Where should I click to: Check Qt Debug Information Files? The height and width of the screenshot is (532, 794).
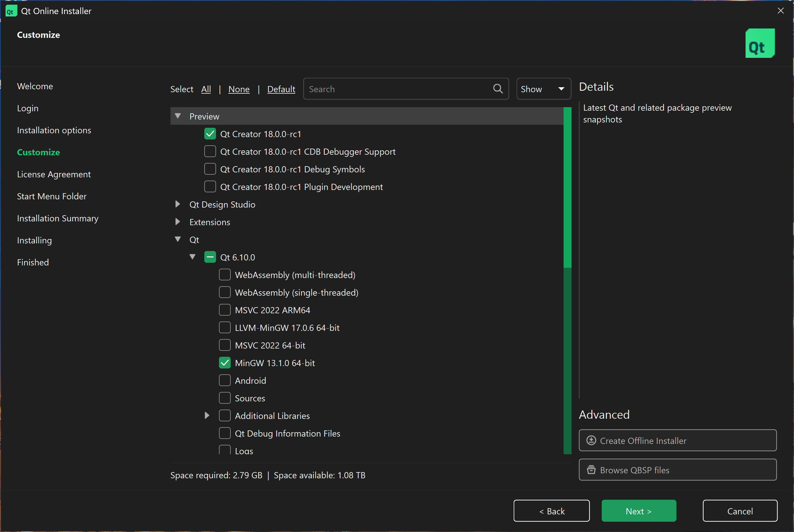(225, 433)
